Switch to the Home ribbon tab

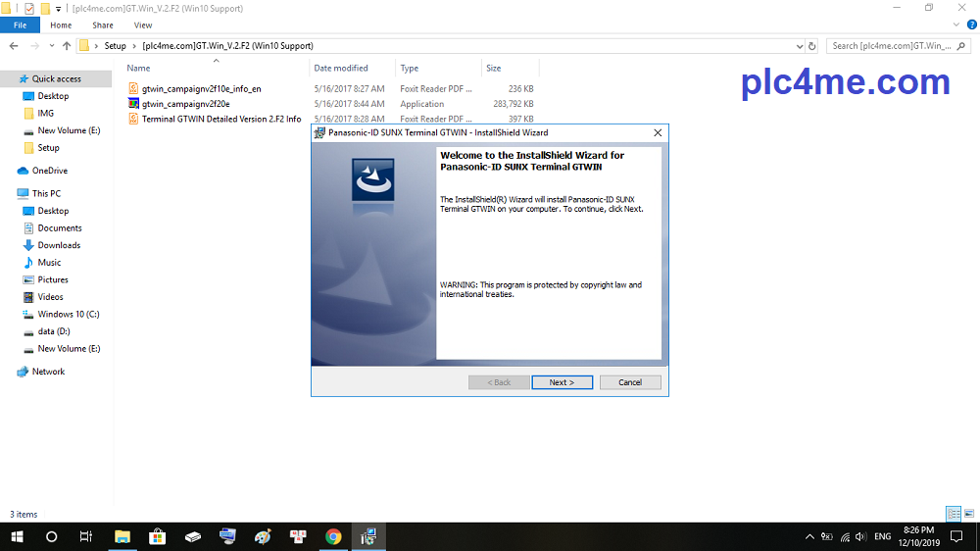tap(61, 25)
